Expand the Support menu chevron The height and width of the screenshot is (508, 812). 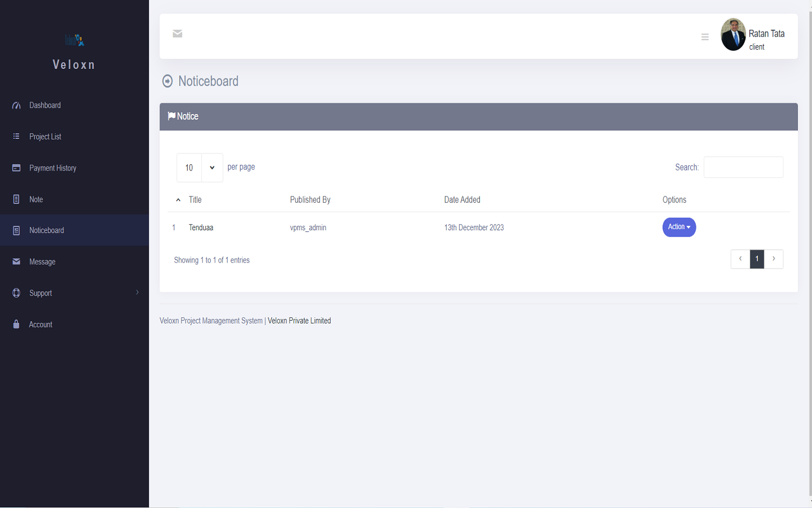[137, 292]
